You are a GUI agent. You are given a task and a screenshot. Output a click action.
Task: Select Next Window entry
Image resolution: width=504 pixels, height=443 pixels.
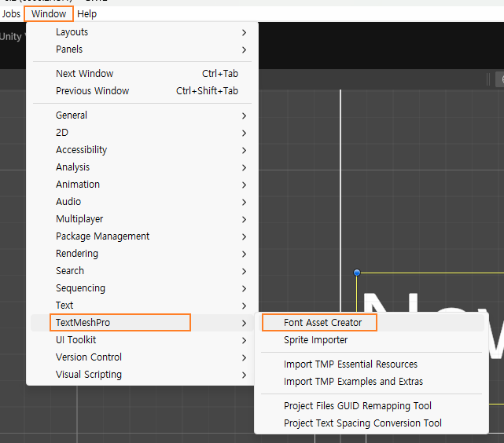[142, 74]
